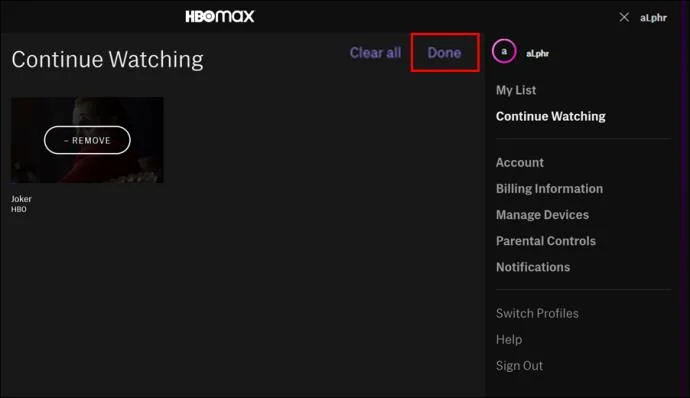Click alphr username in top header
Viewport: 690px width, 398px height.
[x=653, y=18]
